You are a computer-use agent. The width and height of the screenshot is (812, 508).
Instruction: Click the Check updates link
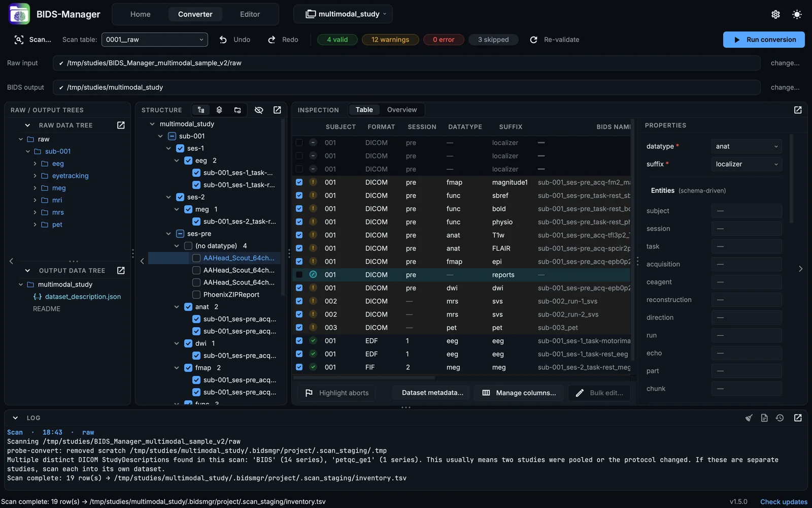click(784, 502)
